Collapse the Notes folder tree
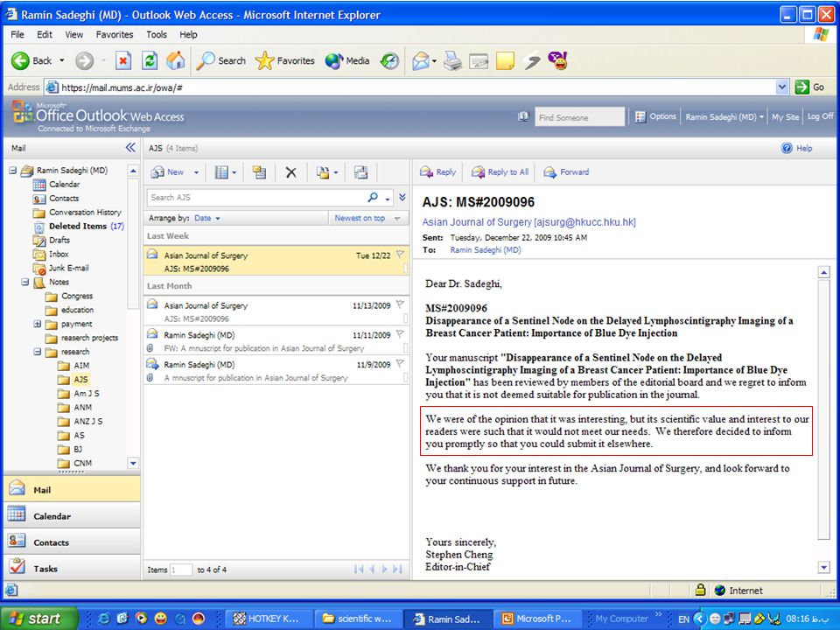The width and height of the screenshot is (840, 630). [24, 282]
